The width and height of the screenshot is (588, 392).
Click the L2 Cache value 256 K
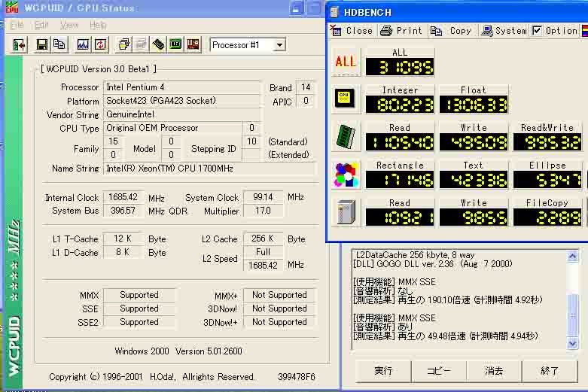coord(263,239)
